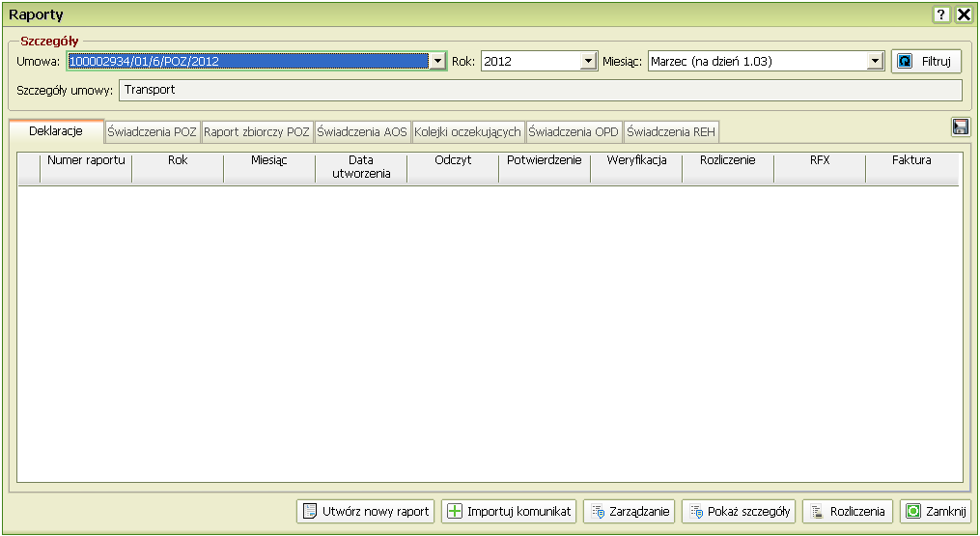
Task: Open the Świadczenia OPD tab
Action: tap(574, 132)
